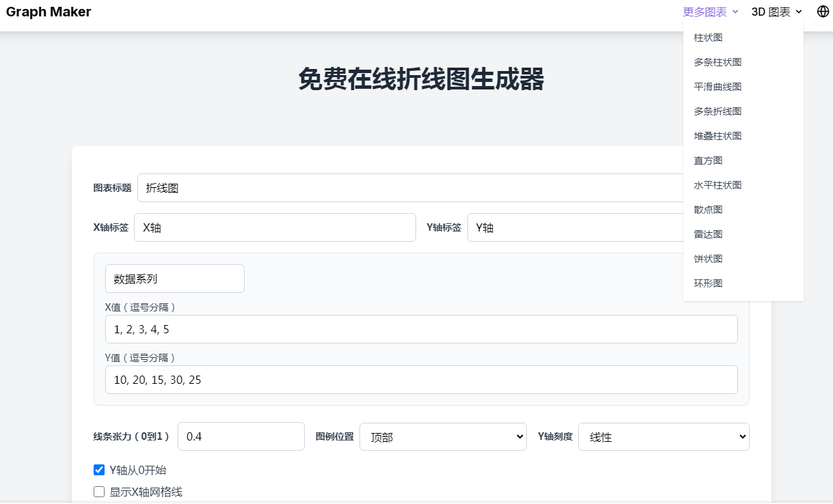833x504 pixels.
Task: Select 直方图 chart type
Action: 708,160
